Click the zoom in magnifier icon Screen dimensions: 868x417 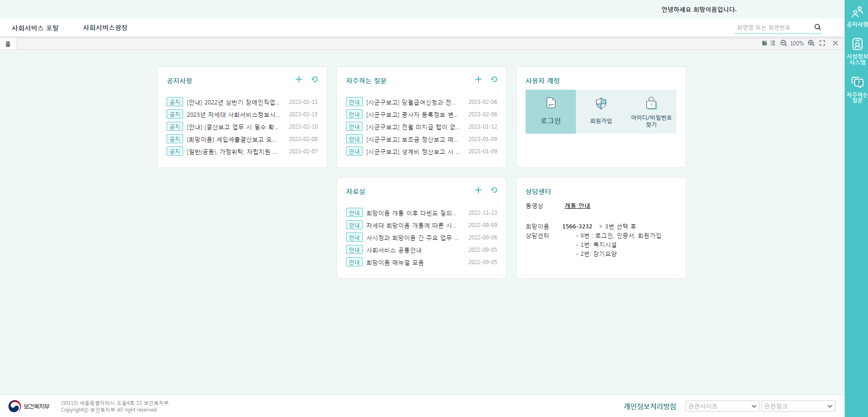pyautogui.click(x=811, y=43)
